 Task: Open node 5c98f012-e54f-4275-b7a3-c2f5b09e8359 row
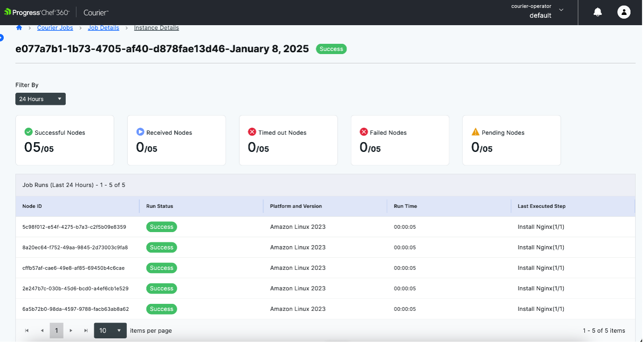(74, 227)
